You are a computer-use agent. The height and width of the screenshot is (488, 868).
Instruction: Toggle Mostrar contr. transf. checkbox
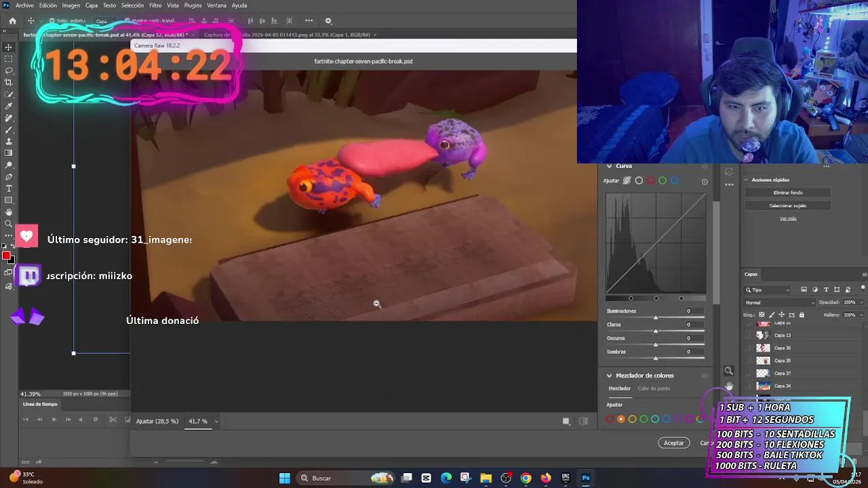click(x=127, y=21)
